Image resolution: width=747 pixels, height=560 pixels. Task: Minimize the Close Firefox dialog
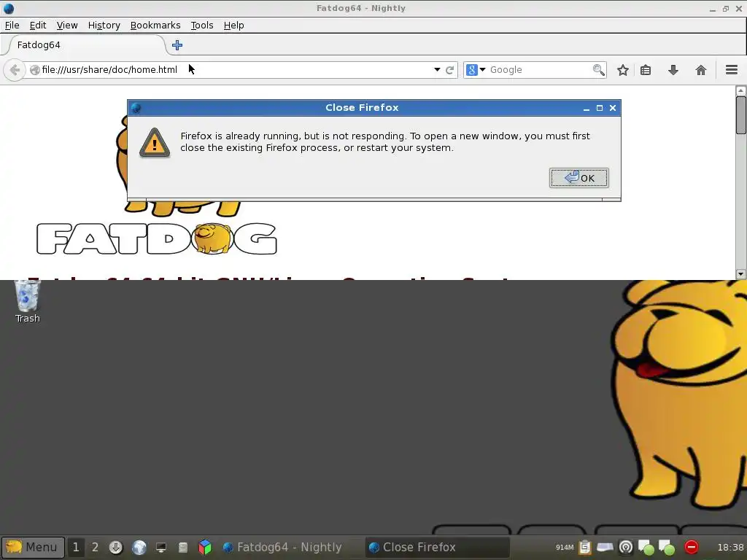coord(587,109)
